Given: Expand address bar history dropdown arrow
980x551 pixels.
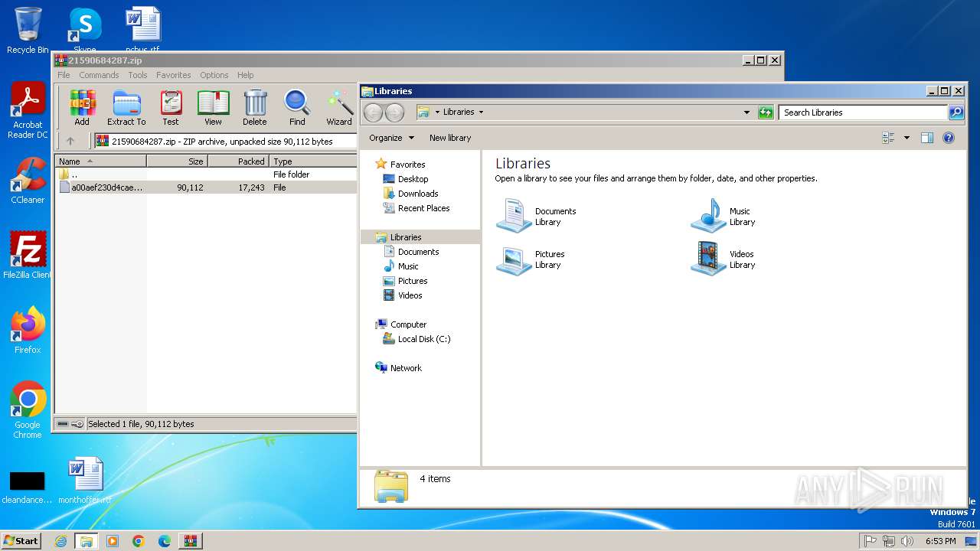Looking at the screenshot, I should (746, 112).
